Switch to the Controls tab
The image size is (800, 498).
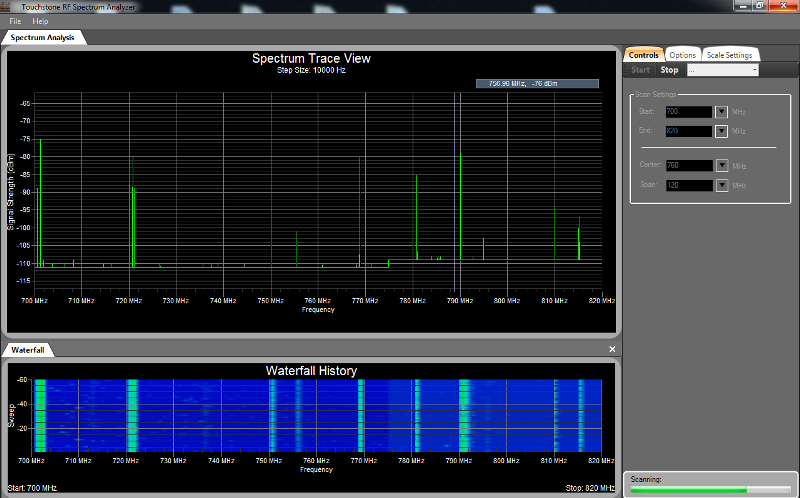(643, 55)
